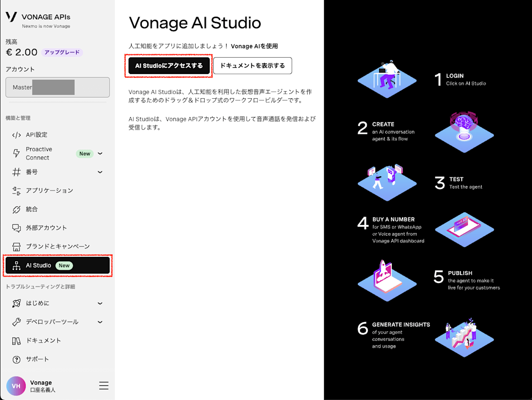Image resolution: width=532 pixels, height=400 pixels.
Task: Click the アカウント label
Action: coord(20,69)
